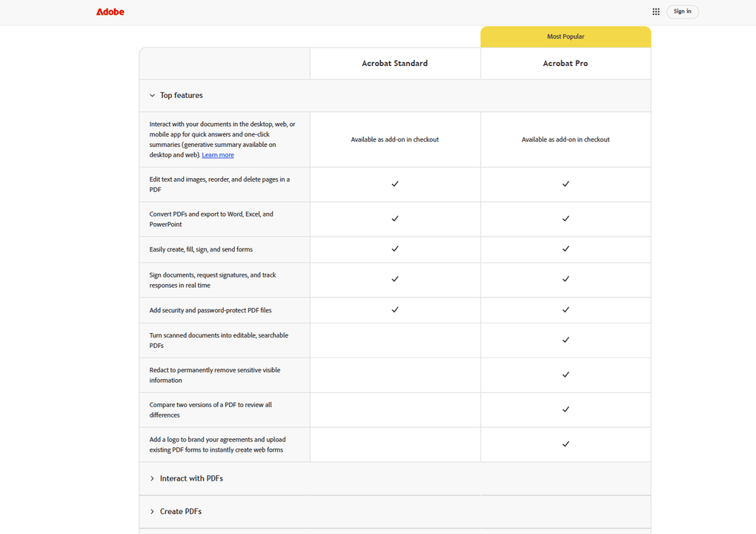Click the Most Popular banner
The width and height of the screenshot is (756, 534).
pyautogui.click(x=566, y=36)
